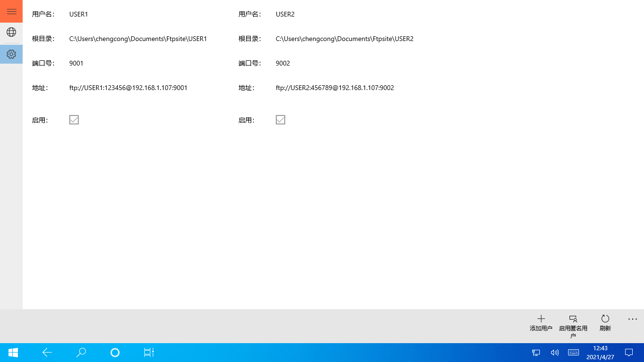
Task: Click the USER1 FTP address text
Action: pos(128,88)
